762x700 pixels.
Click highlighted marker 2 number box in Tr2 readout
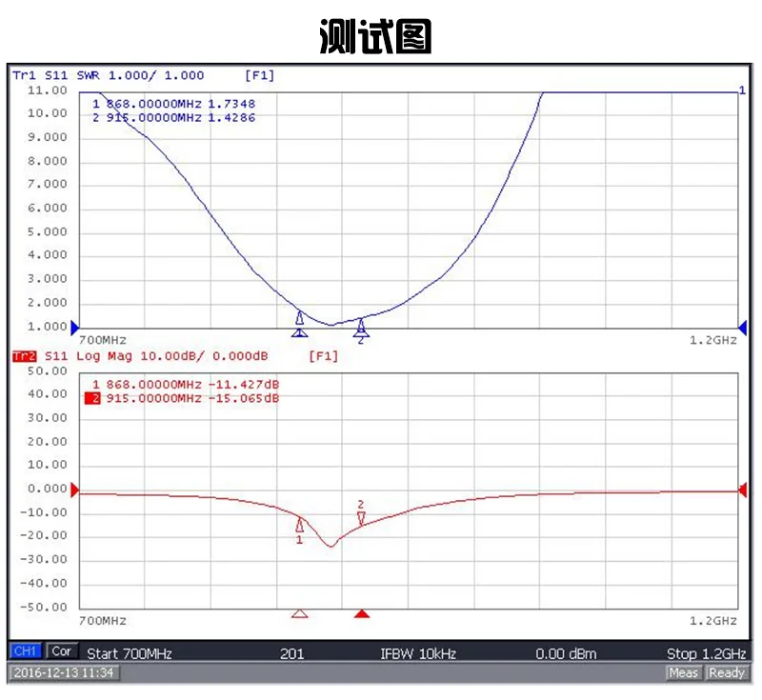[x=92, y=398]
